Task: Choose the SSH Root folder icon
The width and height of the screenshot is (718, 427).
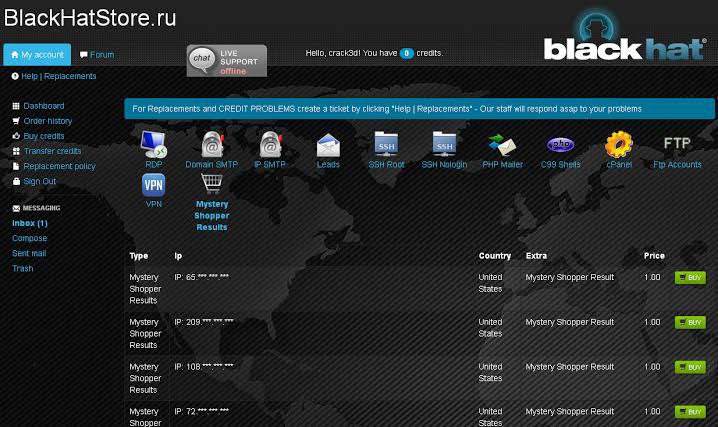Action: pos(386,144)
